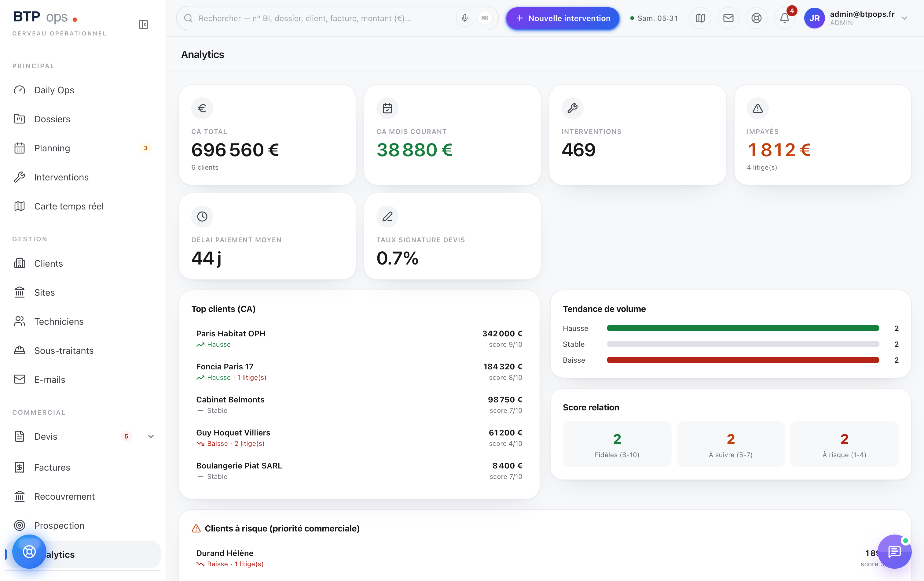Click the Sous-traitants hard hat icon
Image resolution: width=924 pixels, height=581 pixels.
(x=20, y=350)
